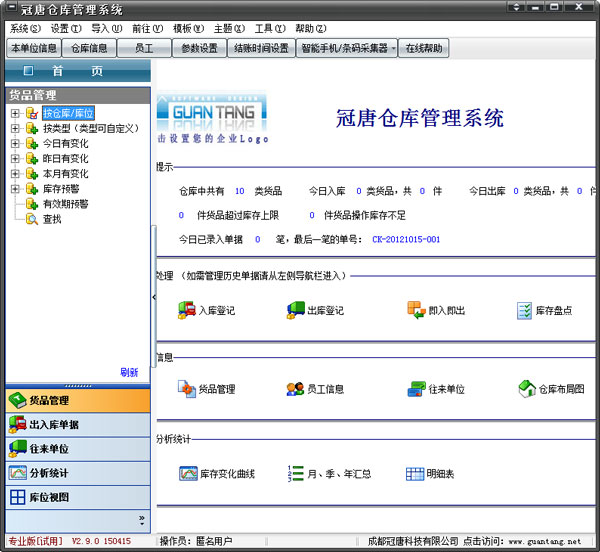Open the 主题(X) menu
The image size is (600, 552).
[x=229, y=29]
